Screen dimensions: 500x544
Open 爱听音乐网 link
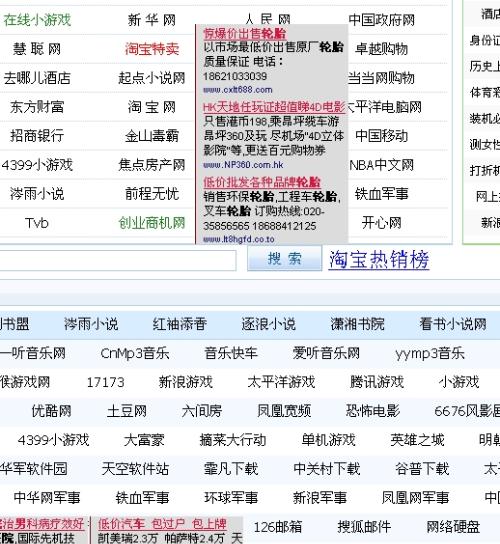point(326,353)
